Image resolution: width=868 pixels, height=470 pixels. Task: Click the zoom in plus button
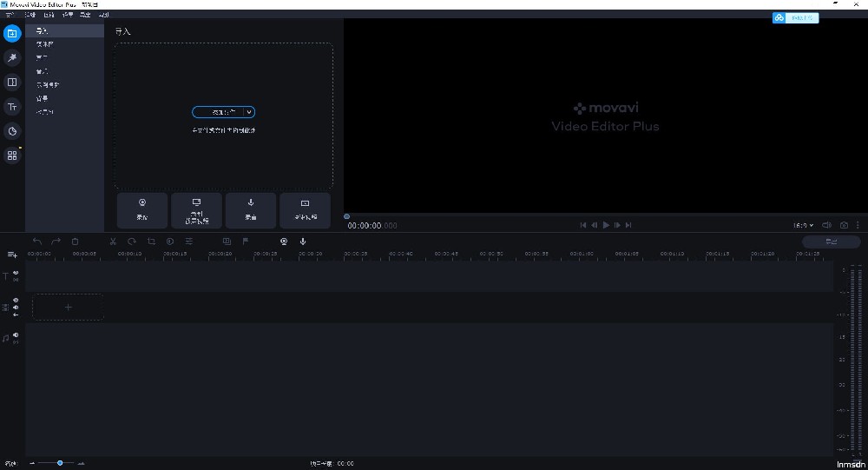pyautogui.click(x=82, y=463)
